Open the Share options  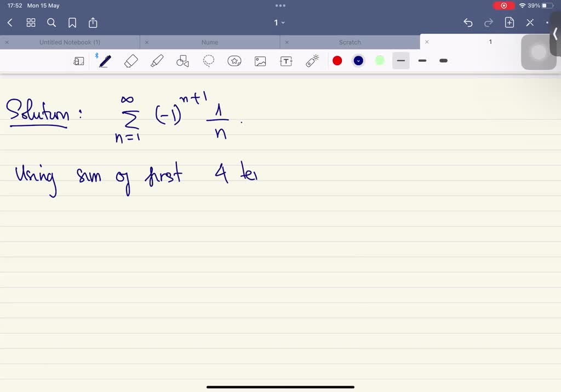tap(92, 22)
